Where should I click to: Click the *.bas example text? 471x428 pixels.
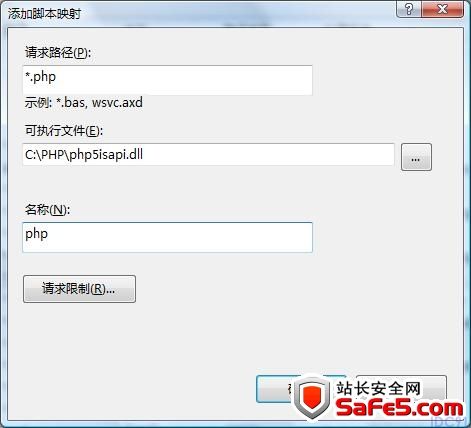71,102
